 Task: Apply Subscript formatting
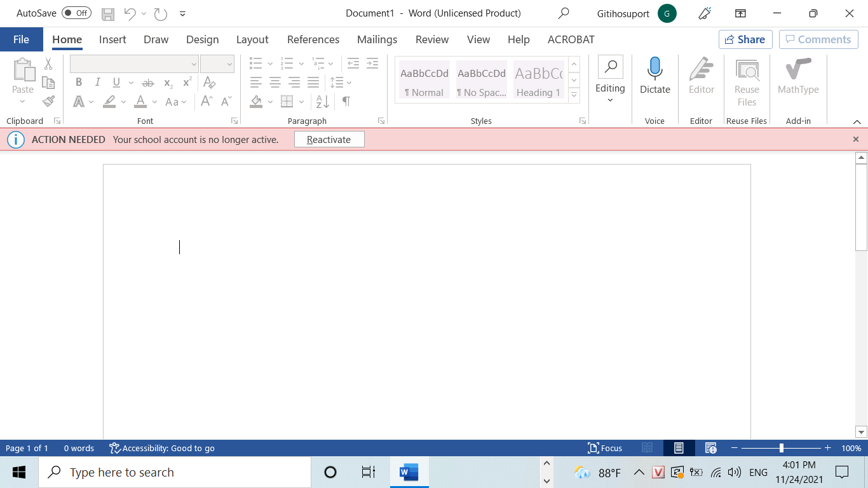click(x=168, y=83)
